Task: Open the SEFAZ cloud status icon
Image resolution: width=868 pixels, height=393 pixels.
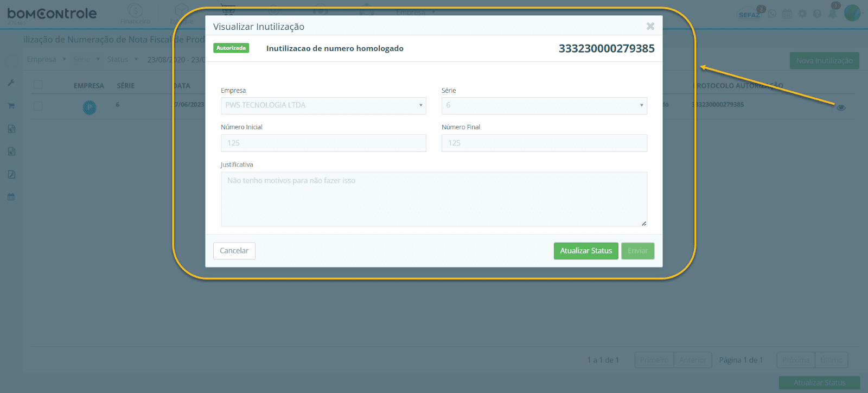Action: click(751, 12)
